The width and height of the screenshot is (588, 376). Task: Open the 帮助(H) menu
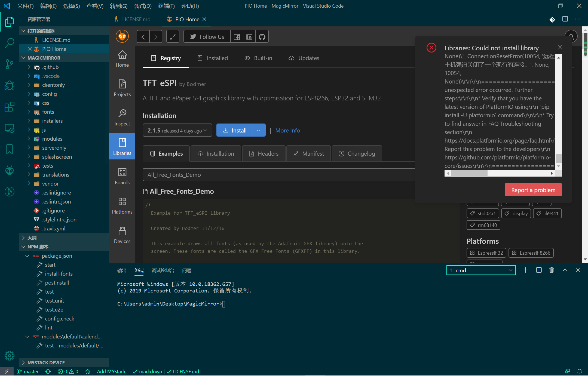pos(190,6)
